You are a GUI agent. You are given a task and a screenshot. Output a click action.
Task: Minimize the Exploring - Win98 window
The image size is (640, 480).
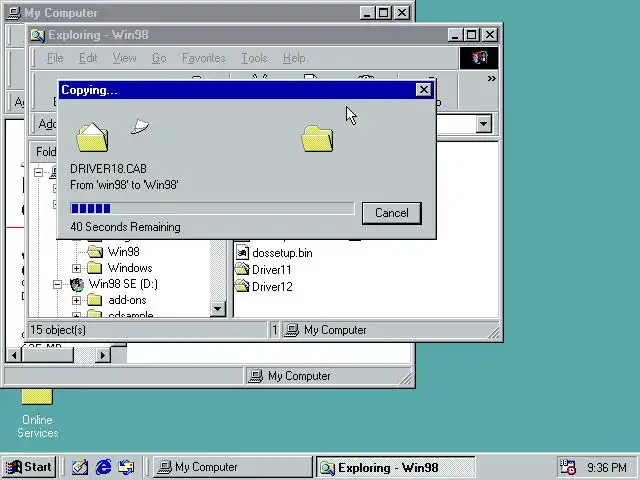point(456,35)
